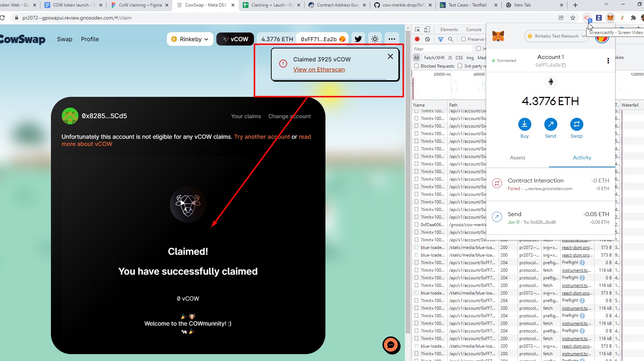
Task: Click 'Your claims' link
Action: (x=246, y=116)
